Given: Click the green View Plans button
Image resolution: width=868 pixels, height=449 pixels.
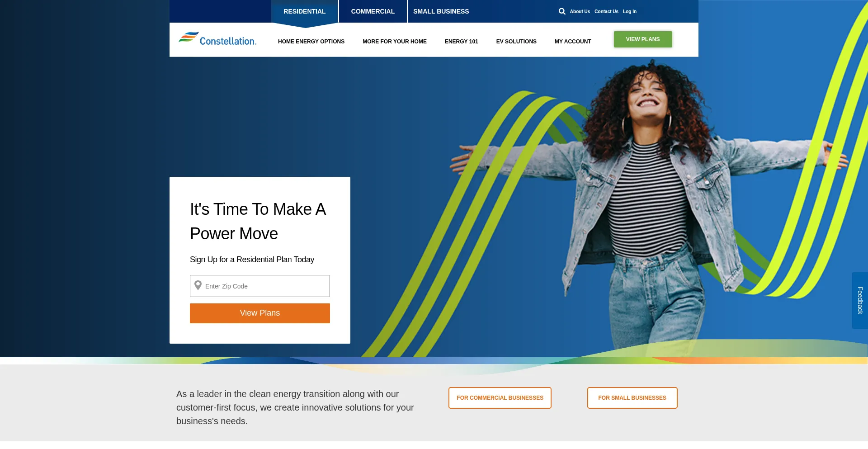Looking at the screenshot, I should tap(643, 39).
